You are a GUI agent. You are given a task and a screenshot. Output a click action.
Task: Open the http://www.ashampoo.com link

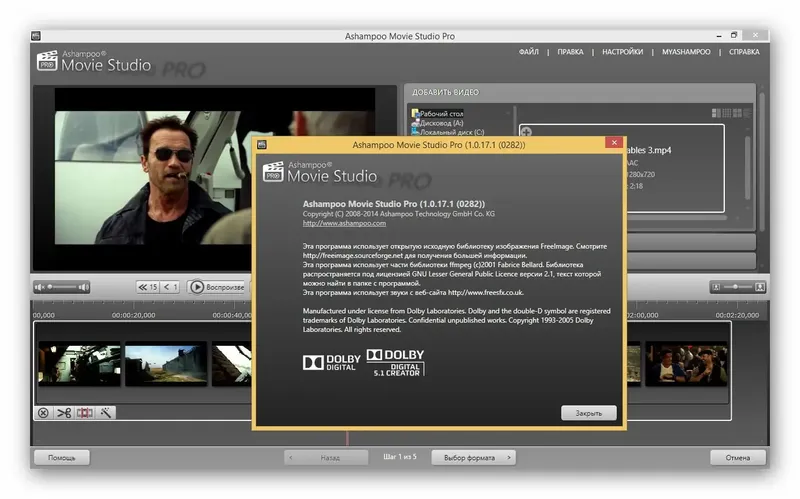click(344, 223)
